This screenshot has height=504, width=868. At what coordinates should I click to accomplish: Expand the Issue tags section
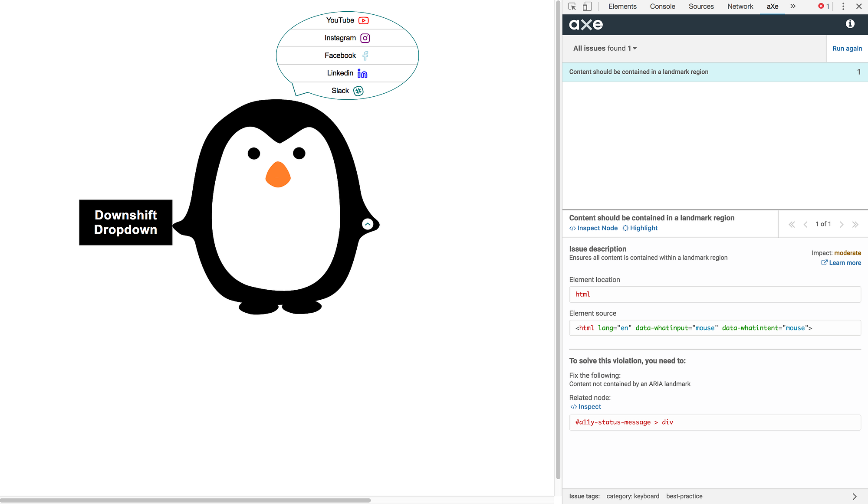[855, 496]
